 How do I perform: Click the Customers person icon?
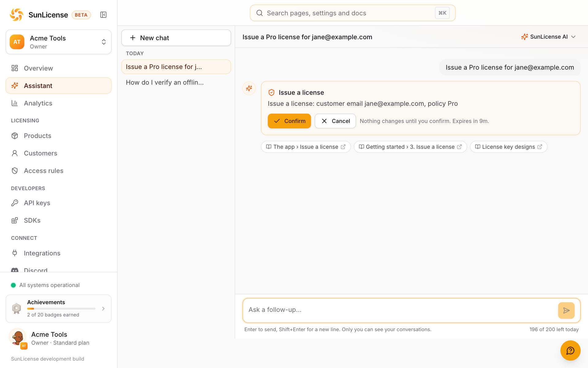click(15, 153)
